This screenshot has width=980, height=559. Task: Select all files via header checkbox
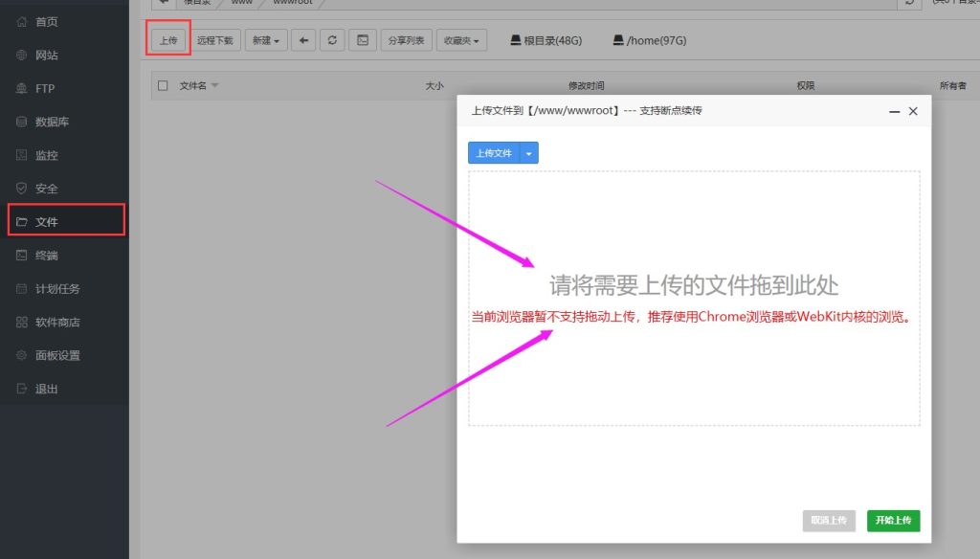(162, 85)
